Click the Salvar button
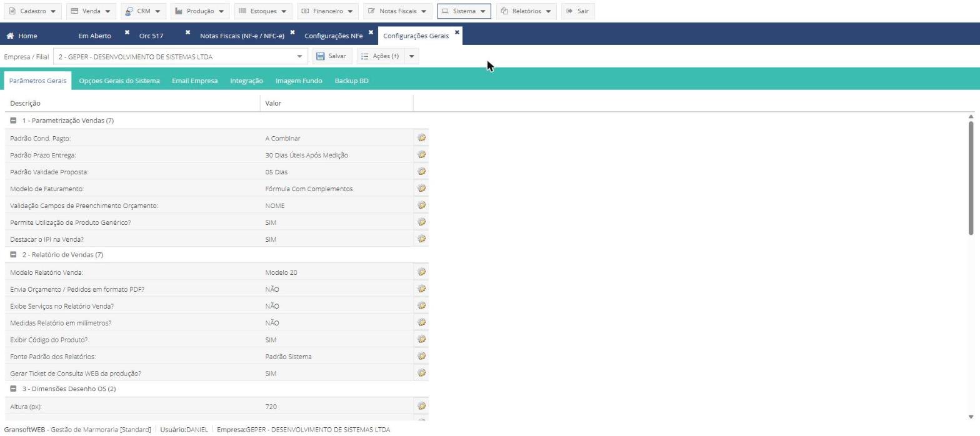Viewport: 980px width, 436px height. 331,56
